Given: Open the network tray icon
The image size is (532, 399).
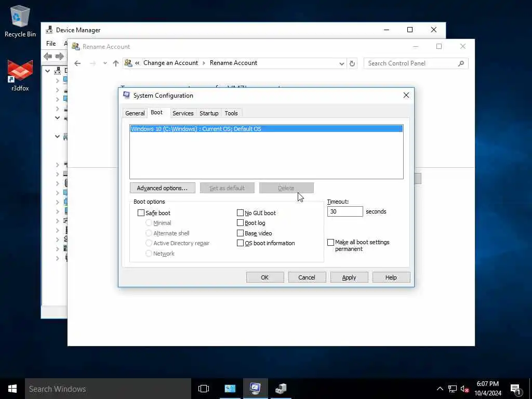Looking at the screenshot, I should pos(453,389).
